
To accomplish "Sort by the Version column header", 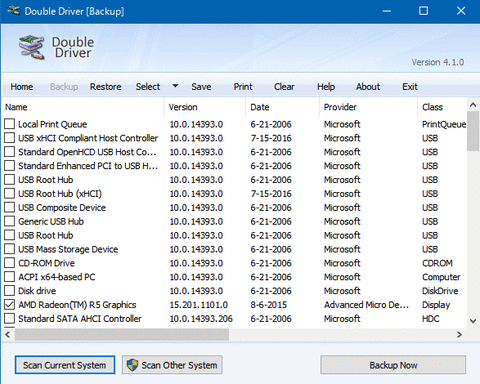I will (205, 107).
